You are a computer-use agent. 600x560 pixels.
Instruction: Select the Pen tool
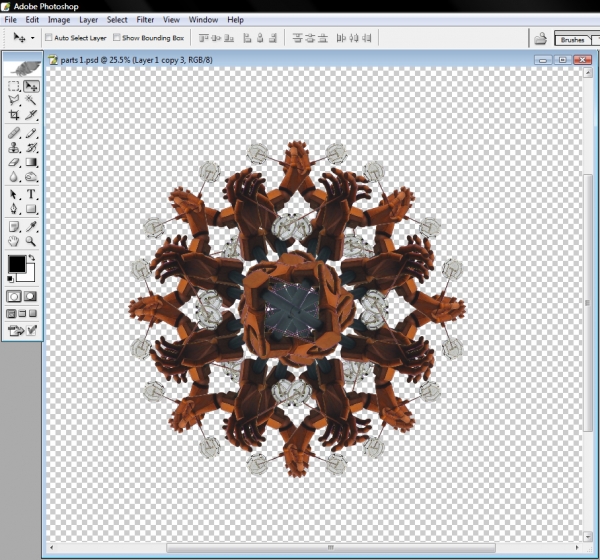tap(14, 209)
